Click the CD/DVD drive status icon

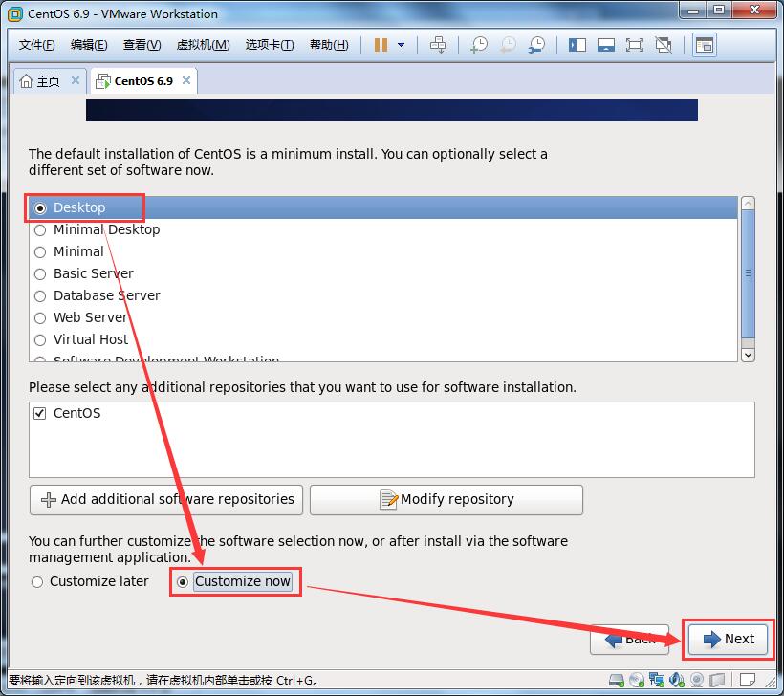click(x=637, y=680)
